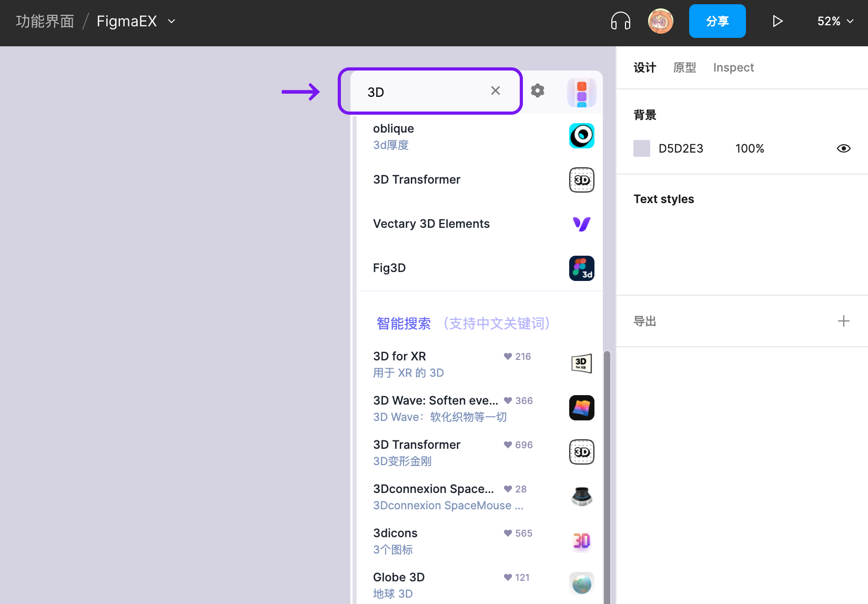Open the FigmaEX file name dropdown

click(x=171, y=21)
